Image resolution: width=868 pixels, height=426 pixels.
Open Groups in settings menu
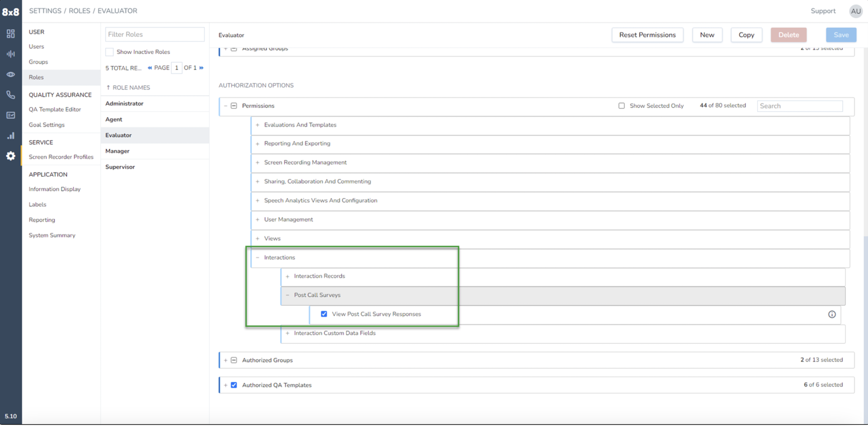click(38, 62)
